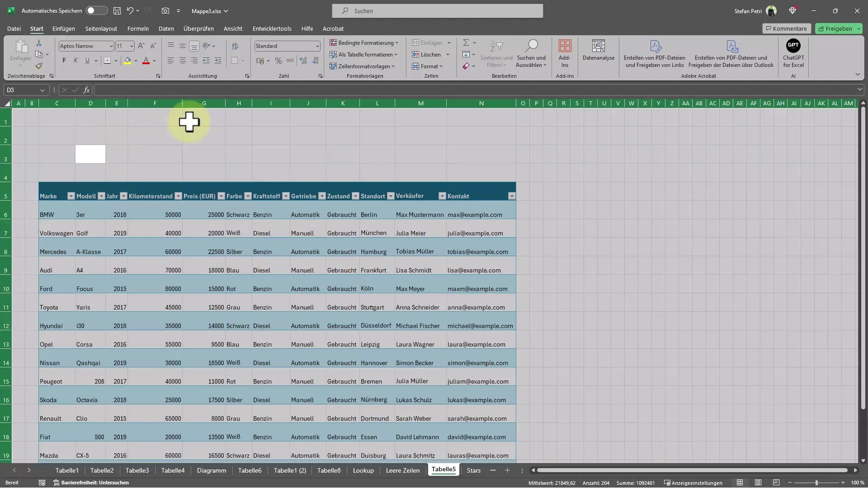Select the font size stepper field

pos(121,46)
